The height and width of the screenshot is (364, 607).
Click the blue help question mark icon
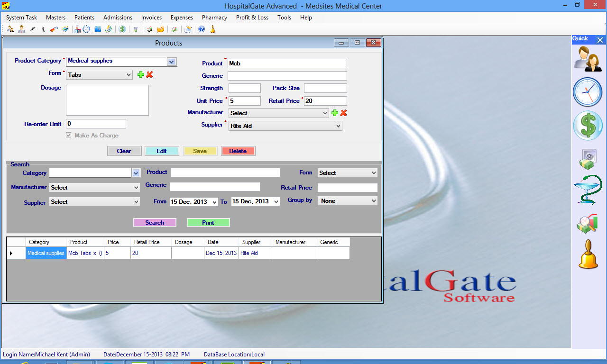tap(202, 29)
